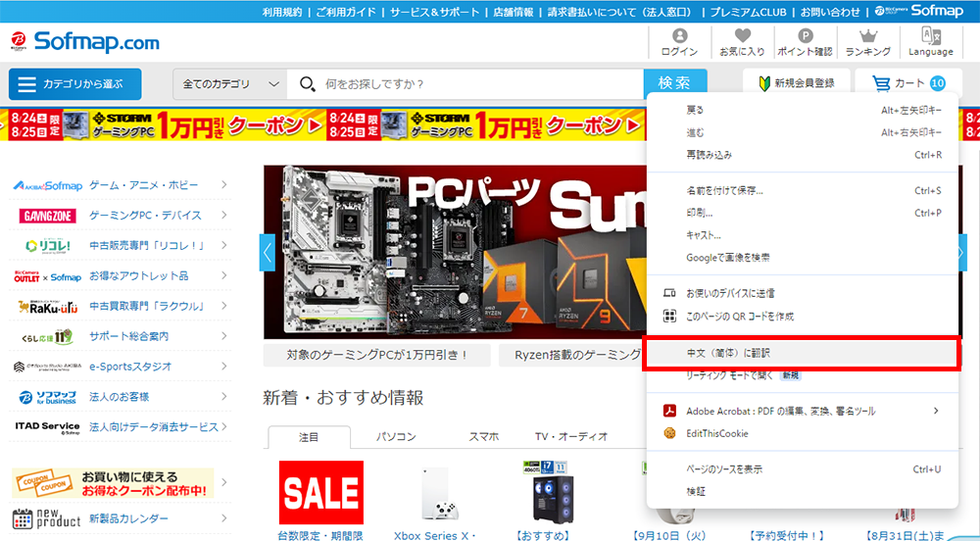Screen dimensions: 980x541
Task: Click the RaKu-uru logo
Action: [x=48, y=306]
